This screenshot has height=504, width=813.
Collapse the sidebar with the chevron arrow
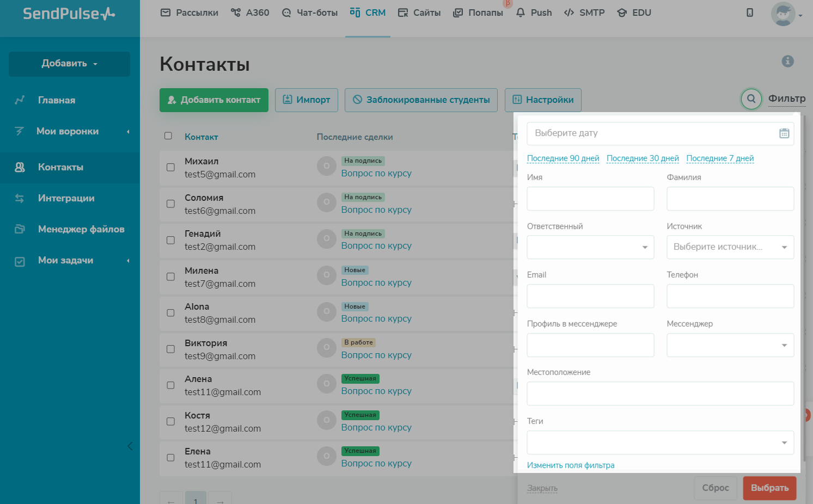click(x=130, y=446)
